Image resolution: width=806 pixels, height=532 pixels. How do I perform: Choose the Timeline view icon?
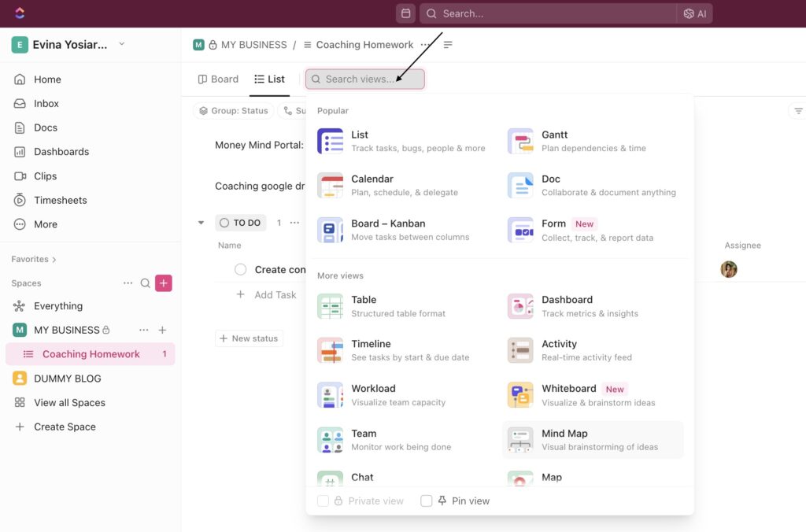click(x=330, y=350)
